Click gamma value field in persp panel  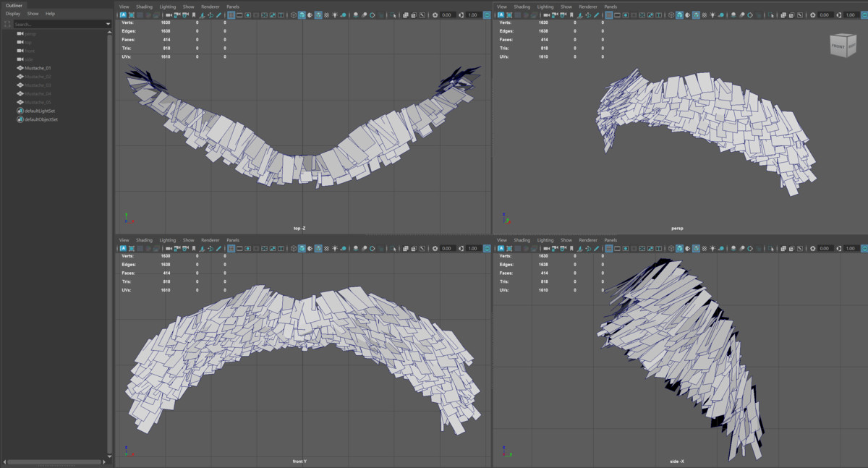(850, 15)
